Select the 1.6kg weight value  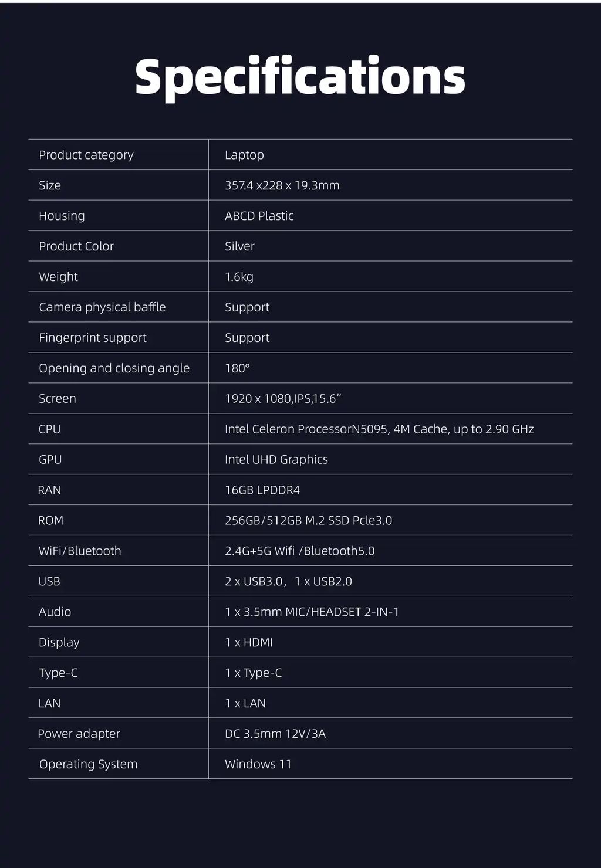[x=239, y=277]
